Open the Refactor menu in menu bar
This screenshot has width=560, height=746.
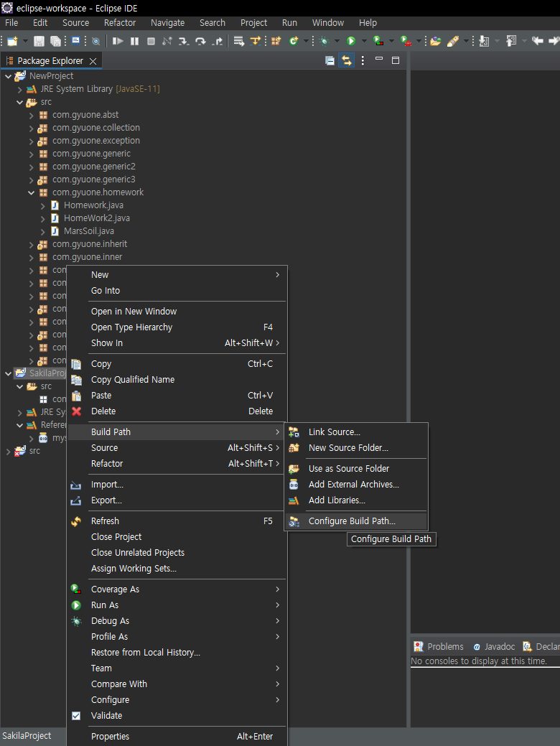[x=120, y=23]
